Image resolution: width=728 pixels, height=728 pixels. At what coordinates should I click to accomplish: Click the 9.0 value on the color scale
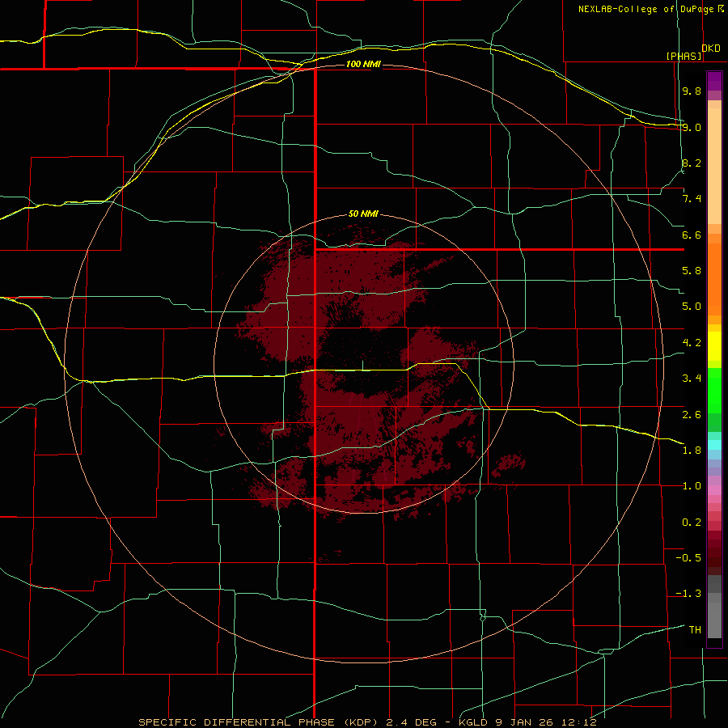tap(692, 127)
